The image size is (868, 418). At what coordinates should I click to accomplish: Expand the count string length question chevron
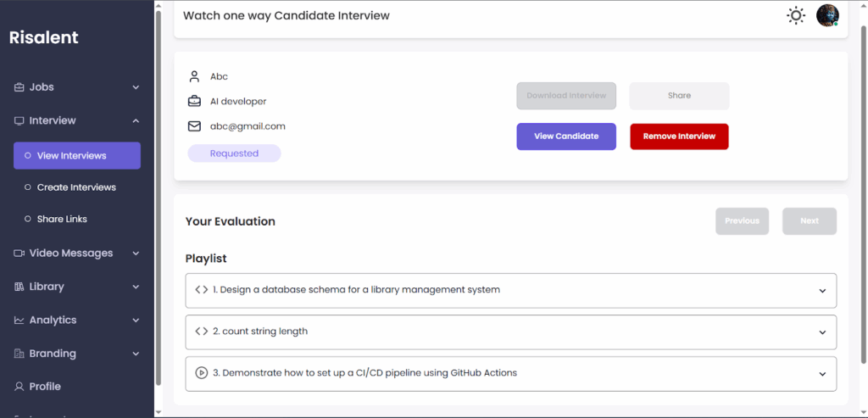click(821, 332)
